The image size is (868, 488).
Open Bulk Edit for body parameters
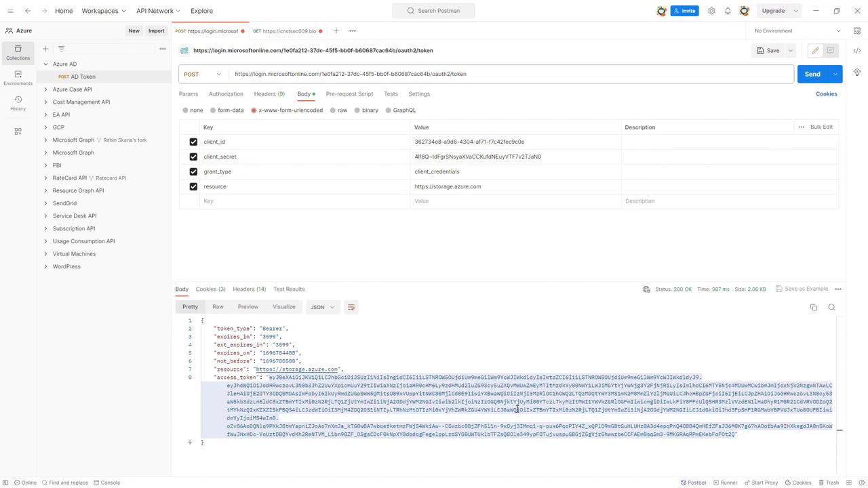(821, 127)
